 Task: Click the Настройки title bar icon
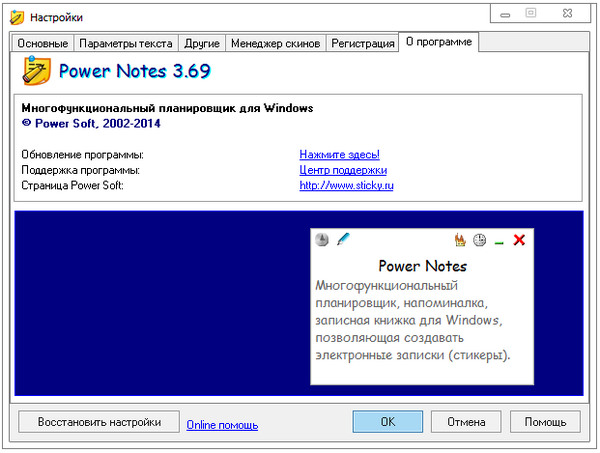point(16,17)
